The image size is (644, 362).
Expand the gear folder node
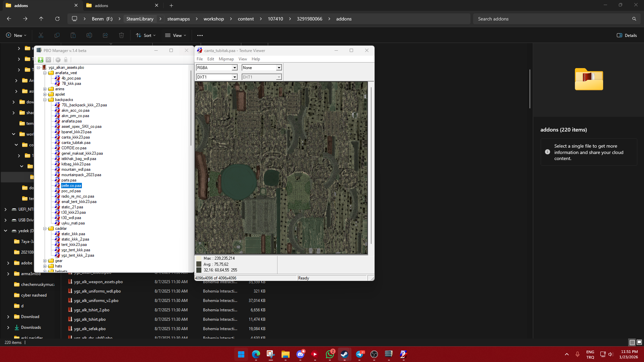[x=45, y=261]
